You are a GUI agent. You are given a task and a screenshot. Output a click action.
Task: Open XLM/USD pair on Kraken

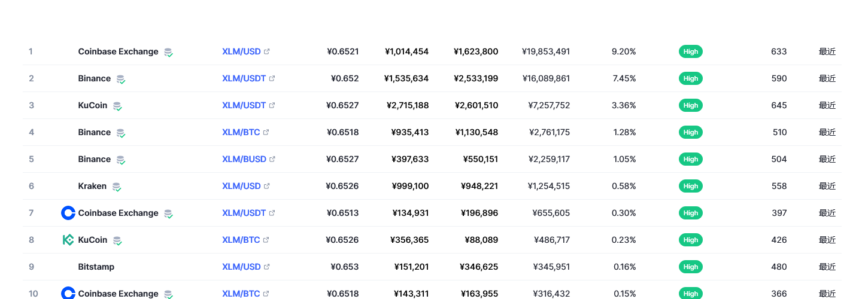tap(241, 186)
